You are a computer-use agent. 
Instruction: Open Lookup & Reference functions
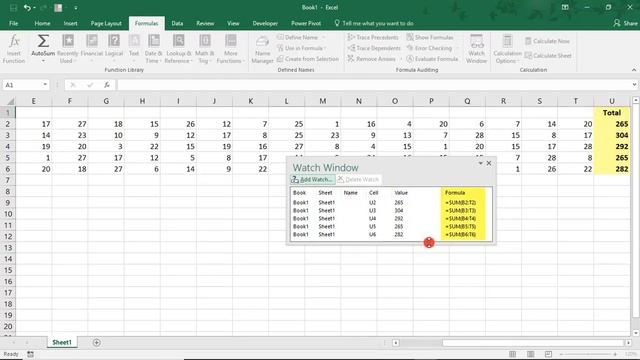[178, 49]
